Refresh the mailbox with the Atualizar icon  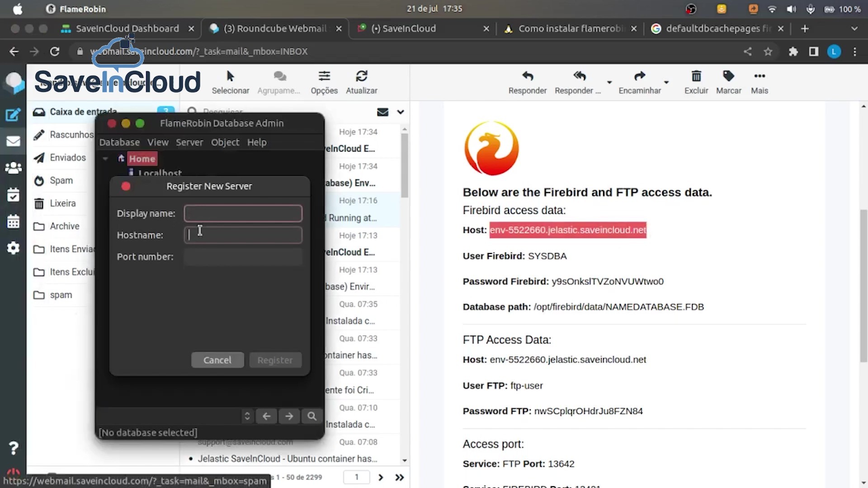pyautogui.click(x=361, y=81)
